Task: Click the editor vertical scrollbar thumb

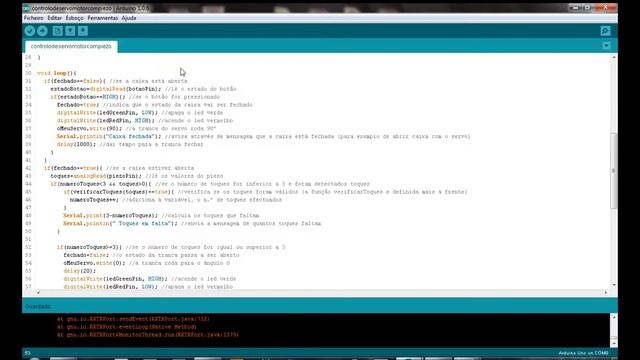Action: (x=613, y=171)
